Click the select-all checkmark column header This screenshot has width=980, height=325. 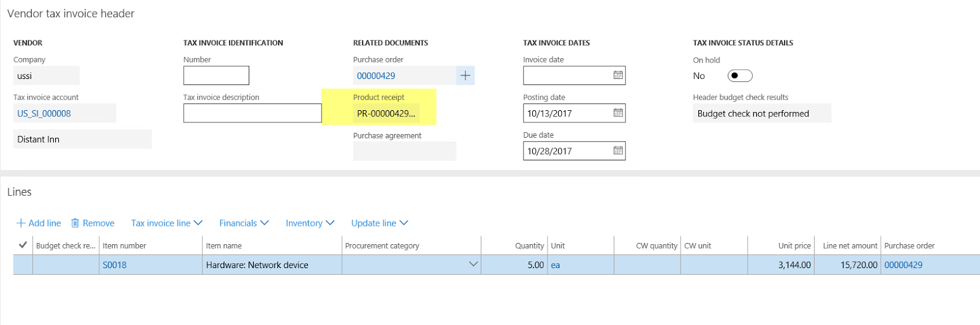pyautogui.click(x=23, y=245)
